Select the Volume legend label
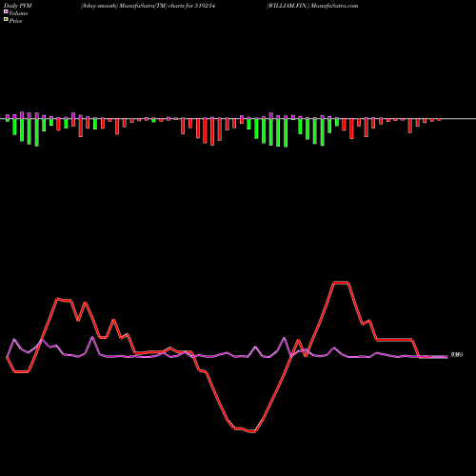Screen dimensions: 476x476 (18, 13)
